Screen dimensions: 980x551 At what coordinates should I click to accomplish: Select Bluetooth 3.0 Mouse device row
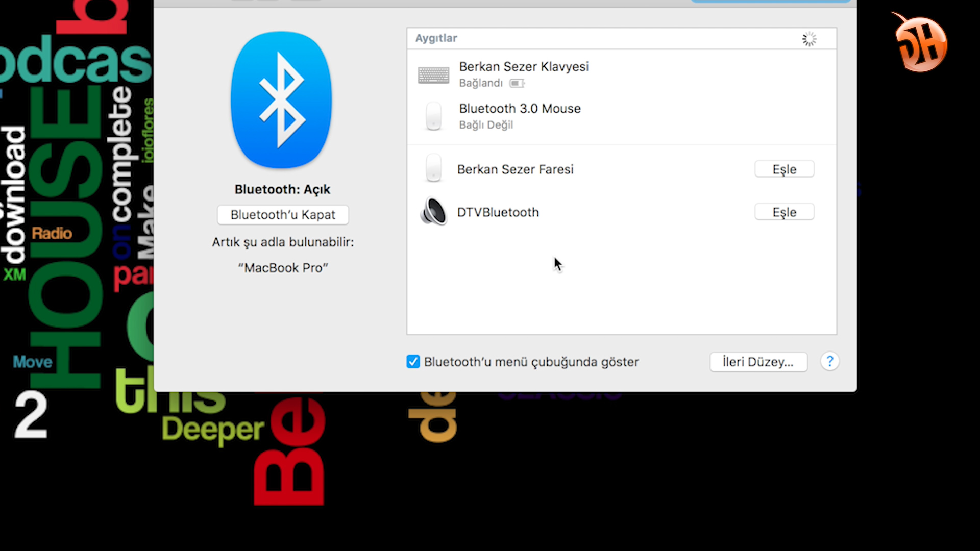coord(621,116)
